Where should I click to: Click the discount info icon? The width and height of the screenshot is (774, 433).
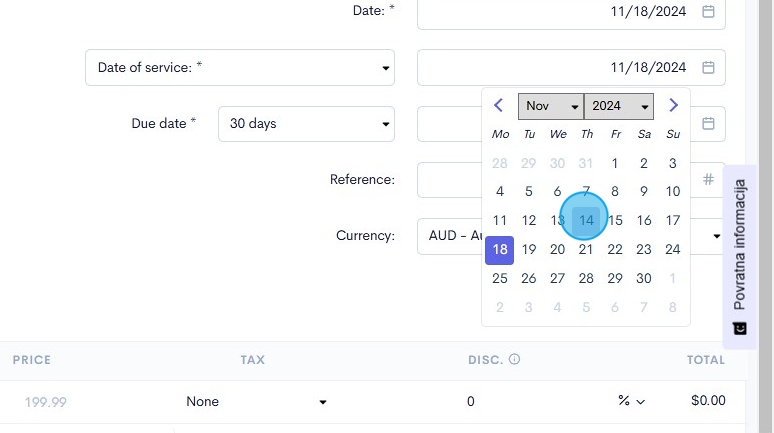pos(514,359)
